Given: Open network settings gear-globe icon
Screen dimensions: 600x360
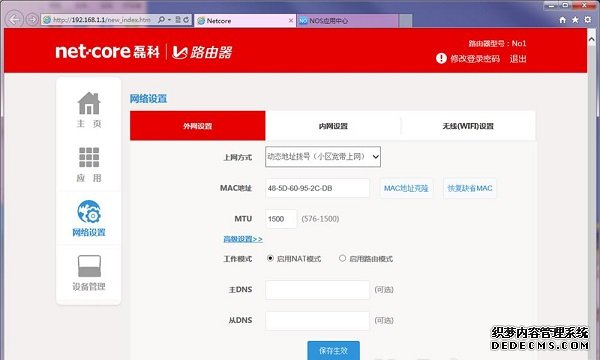Looking at the screenshot, I should (x=89, y=212).
